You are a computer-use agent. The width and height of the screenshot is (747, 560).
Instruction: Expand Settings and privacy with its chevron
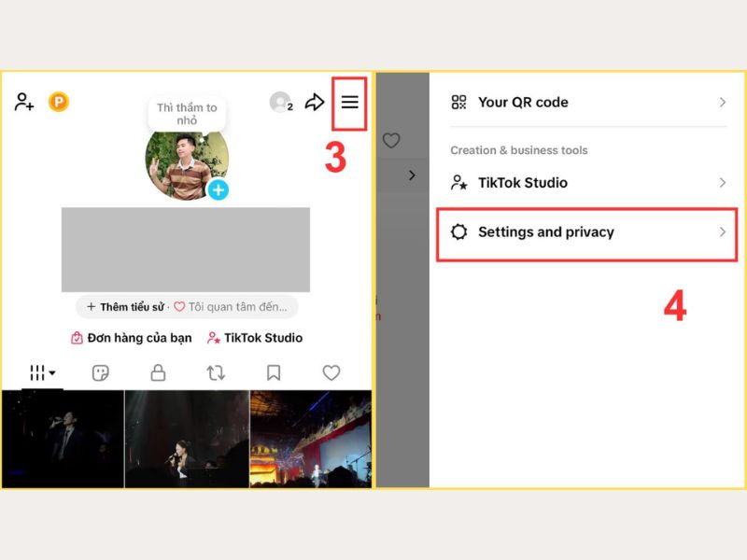725,231
